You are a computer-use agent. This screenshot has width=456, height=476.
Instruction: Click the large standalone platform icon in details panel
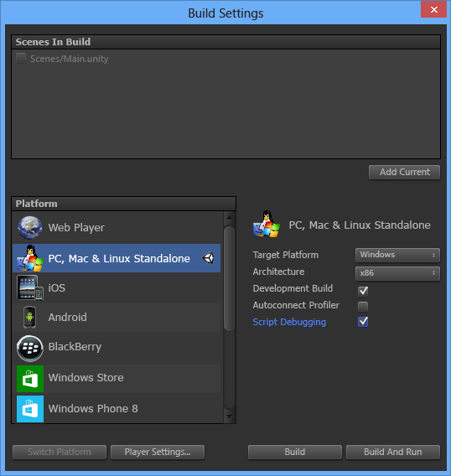pos(267,224)
